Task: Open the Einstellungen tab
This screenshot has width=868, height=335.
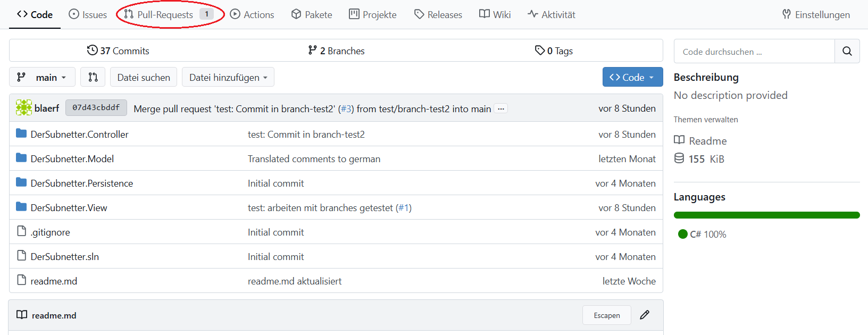Action: pos(816,14)
